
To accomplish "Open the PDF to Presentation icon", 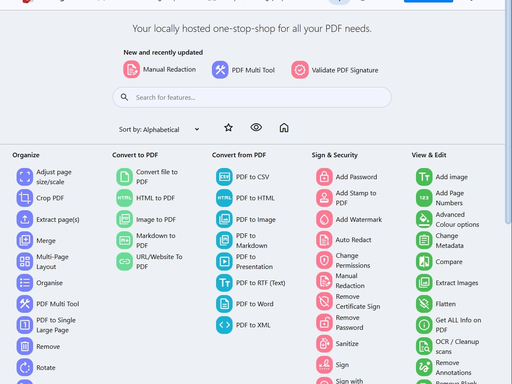I will [224, 262].
